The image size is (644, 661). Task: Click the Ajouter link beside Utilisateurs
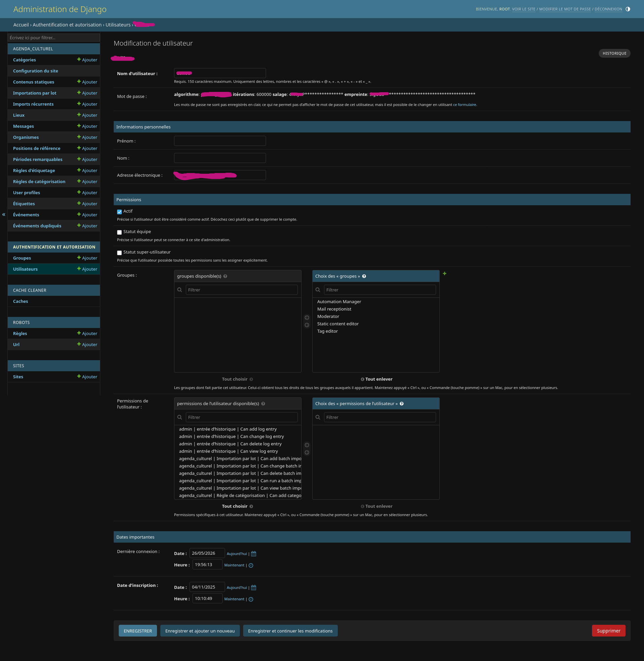(x=87, y=269)
